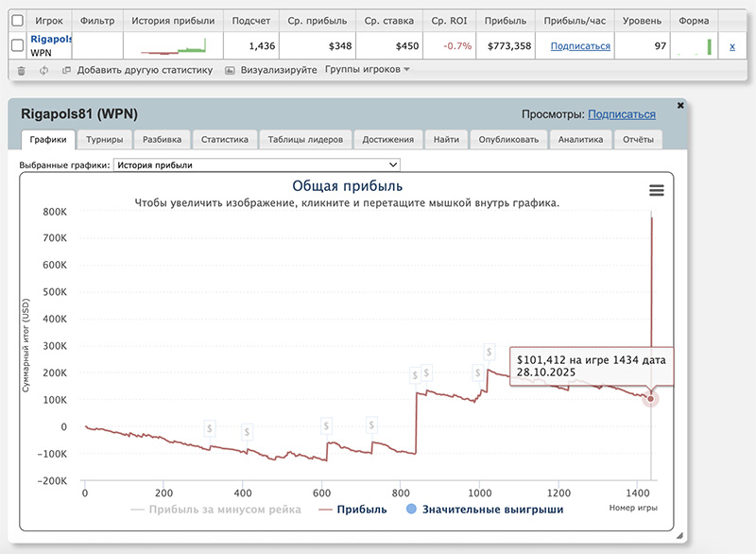This screenshot has height=554, width=756.
Task: Click the add other statistics icon
Action: point(66,70)
